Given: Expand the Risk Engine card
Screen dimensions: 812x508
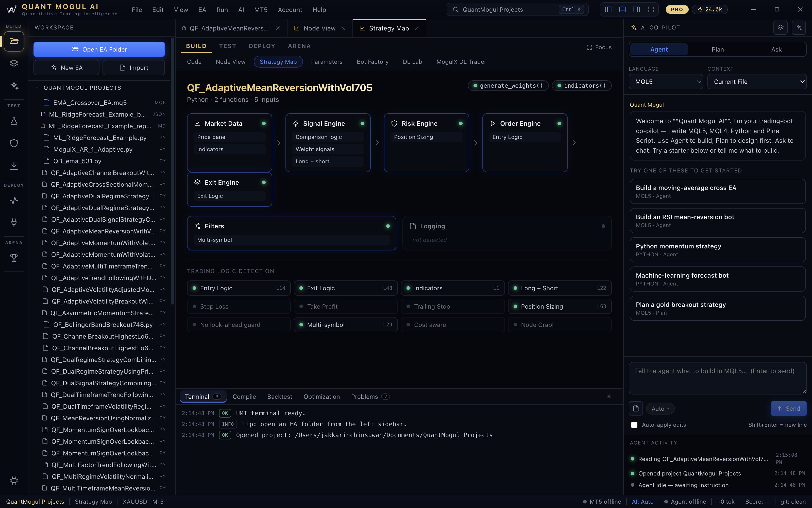Looking at the screenshot, I should 427,143.
